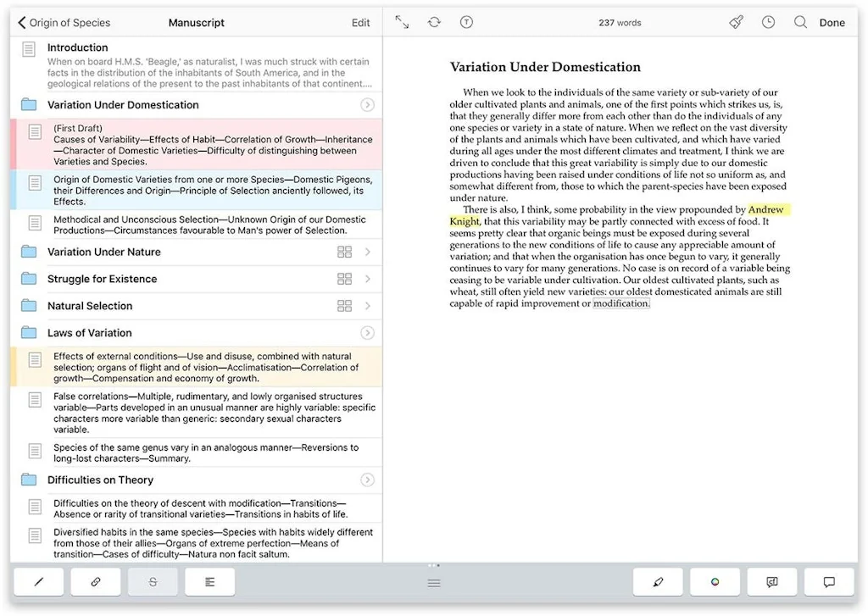Tap the link tool in the bottom bar
868x616 pixels.
point(95,582)
